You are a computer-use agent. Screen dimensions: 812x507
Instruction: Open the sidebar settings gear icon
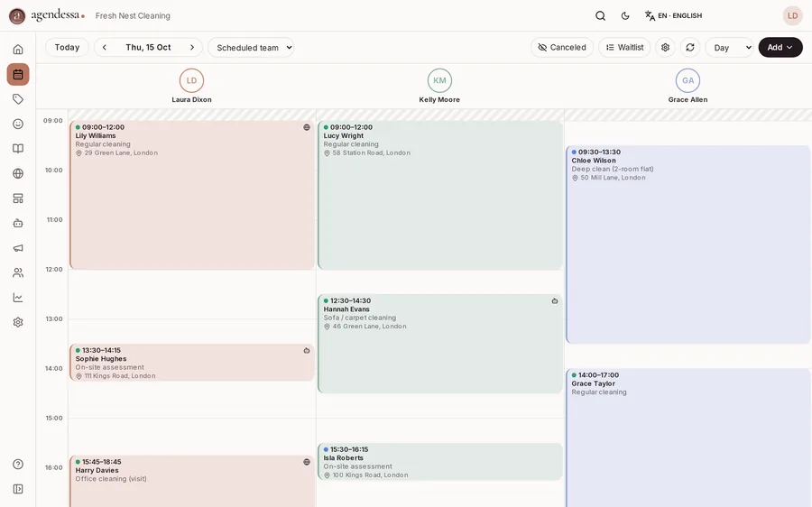(18, 322)
